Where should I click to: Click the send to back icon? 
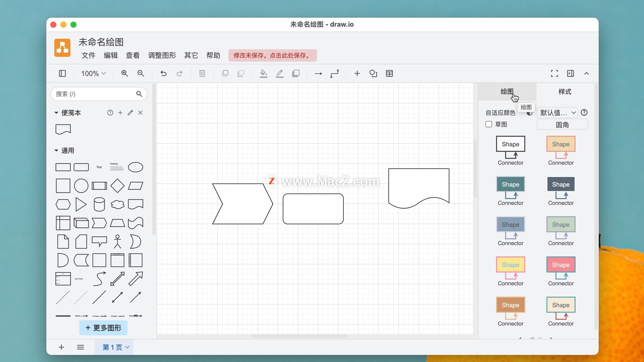click(x=241, y=73)
